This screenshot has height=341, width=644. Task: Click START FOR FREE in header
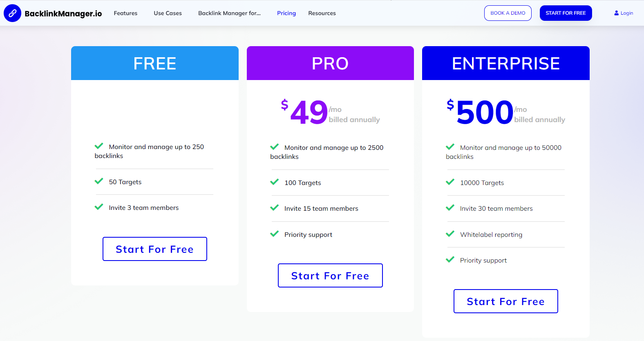pyautogui.click(x=566, y=13)
